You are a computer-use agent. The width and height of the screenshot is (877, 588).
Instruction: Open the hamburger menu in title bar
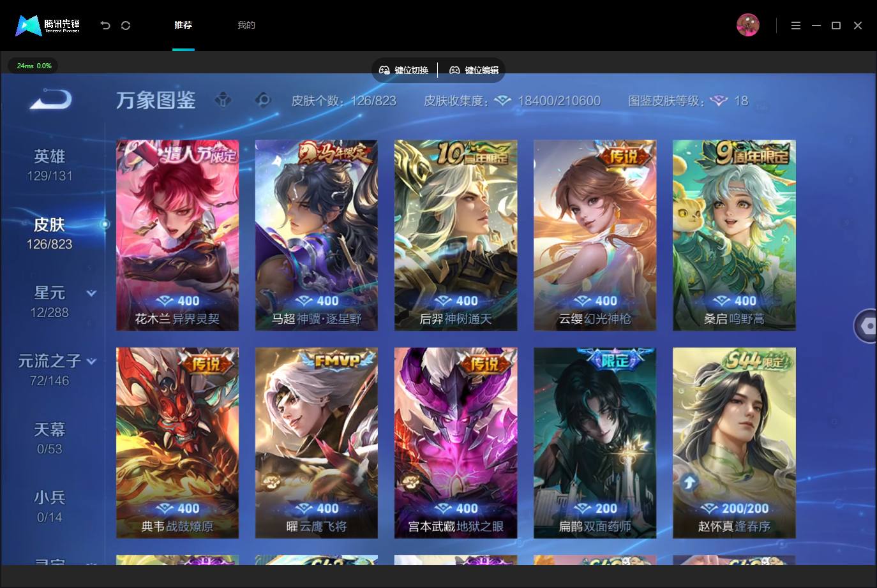[796, 26]
